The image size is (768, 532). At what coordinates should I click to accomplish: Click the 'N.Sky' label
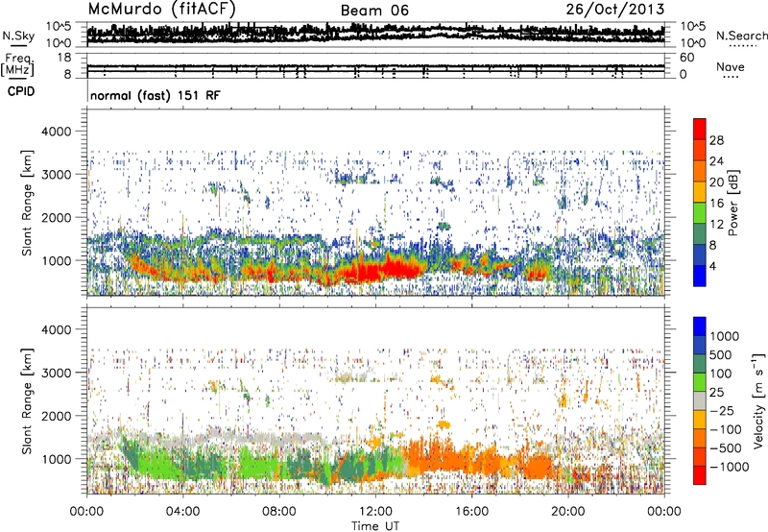[x=18, y=36]
